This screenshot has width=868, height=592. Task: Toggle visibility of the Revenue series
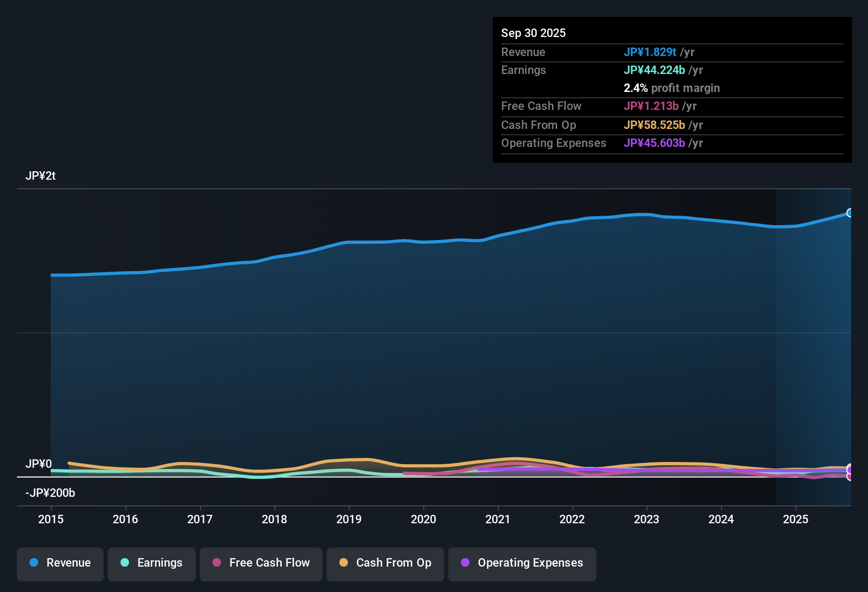(x=60, y=563)
